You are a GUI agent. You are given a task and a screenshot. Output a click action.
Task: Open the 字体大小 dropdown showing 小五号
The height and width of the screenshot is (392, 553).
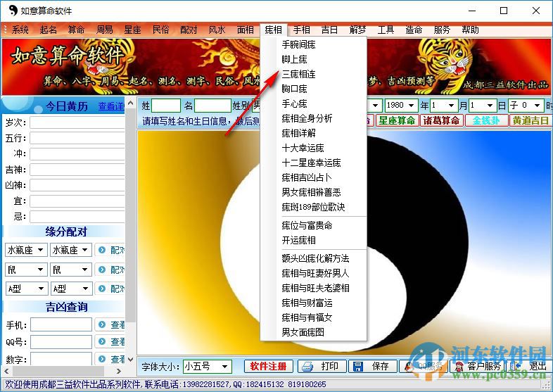[208, 367]
